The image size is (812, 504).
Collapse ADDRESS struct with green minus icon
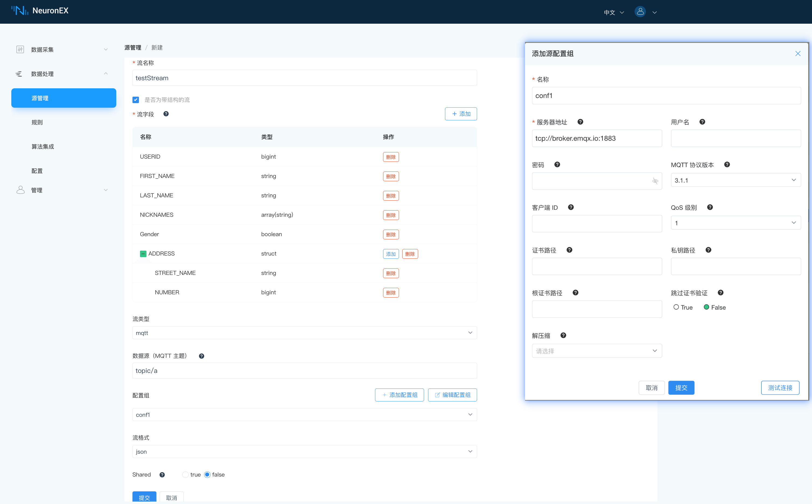click(143, 254)
